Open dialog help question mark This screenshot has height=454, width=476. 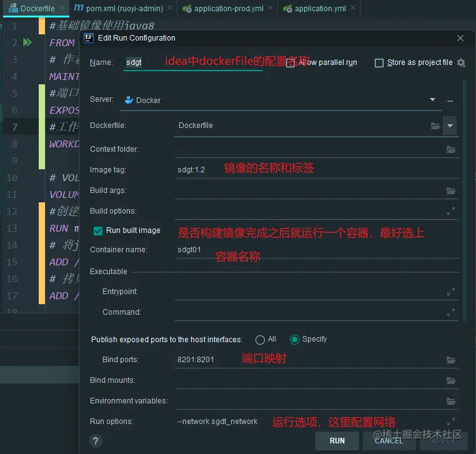click(x=96, y=441)
